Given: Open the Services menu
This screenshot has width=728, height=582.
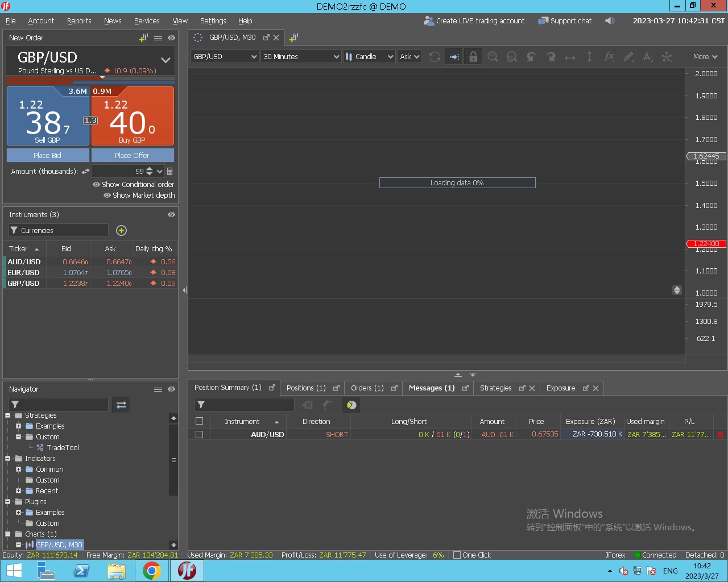Looking at the screenshot, I should point(147,21).
